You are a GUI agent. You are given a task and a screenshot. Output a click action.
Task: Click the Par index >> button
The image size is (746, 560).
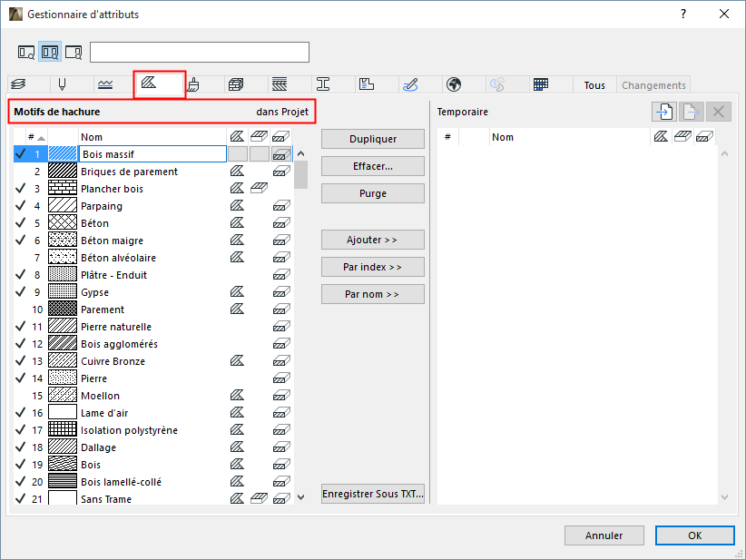[x=372, y=267]
